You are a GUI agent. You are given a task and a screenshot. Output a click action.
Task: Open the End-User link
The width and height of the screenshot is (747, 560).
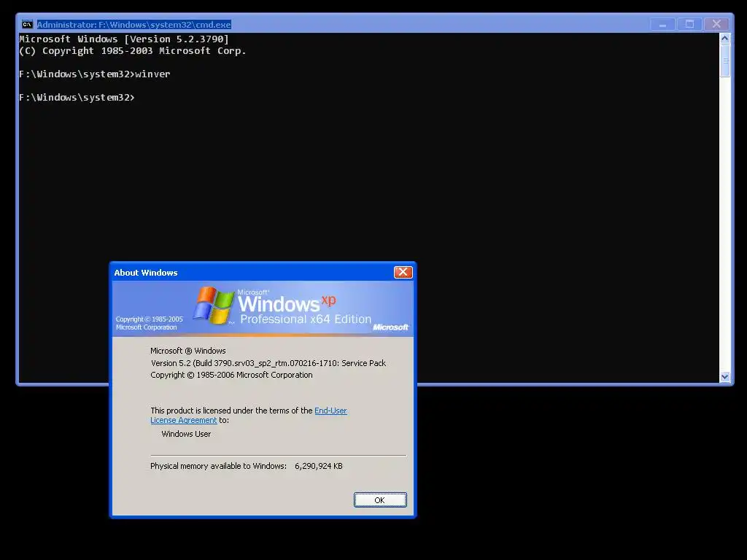point(330,411)
